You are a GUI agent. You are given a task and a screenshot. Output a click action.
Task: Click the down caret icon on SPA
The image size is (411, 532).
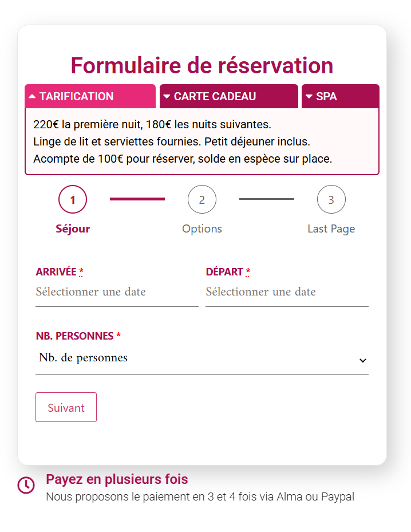pyautogui.click(x=309, y=96)
